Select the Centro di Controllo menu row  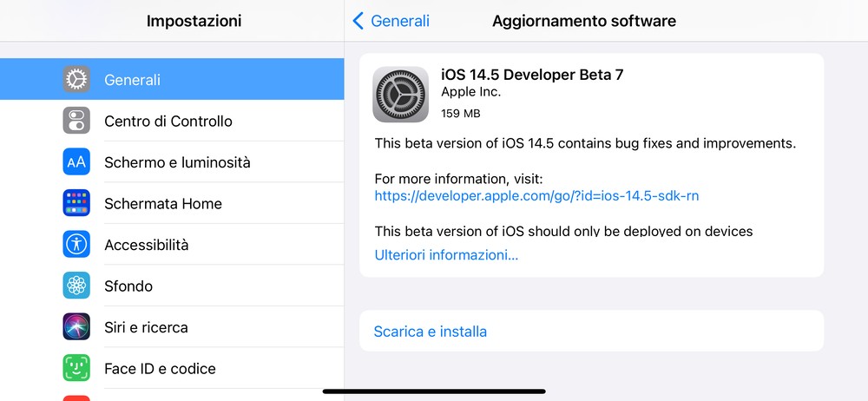(x=172, y=121)
